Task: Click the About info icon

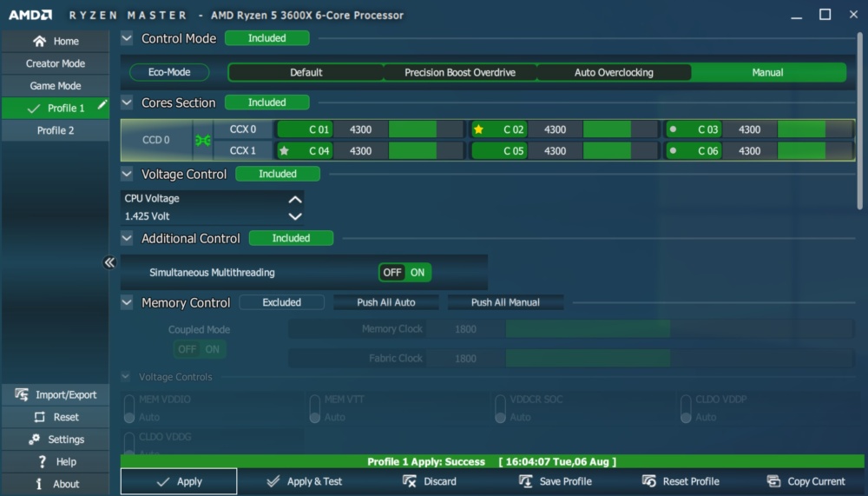Action: 39,484
